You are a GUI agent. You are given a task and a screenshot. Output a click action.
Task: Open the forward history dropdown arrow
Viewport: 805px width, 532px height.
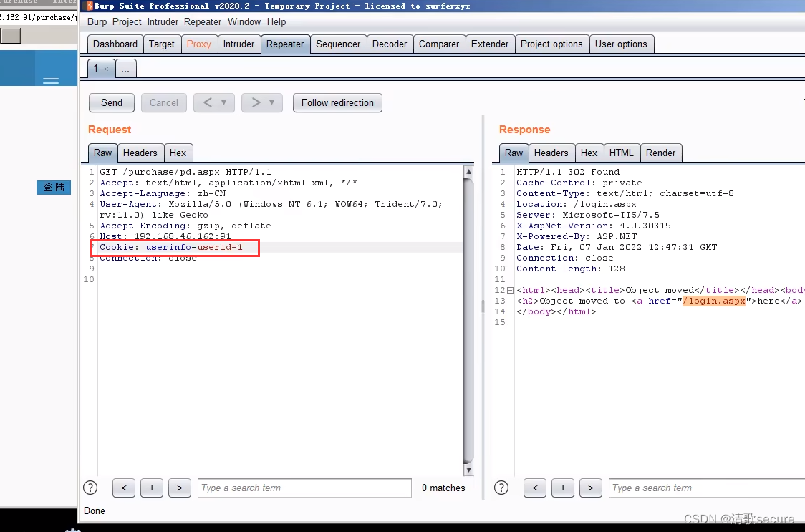[272, 102]
